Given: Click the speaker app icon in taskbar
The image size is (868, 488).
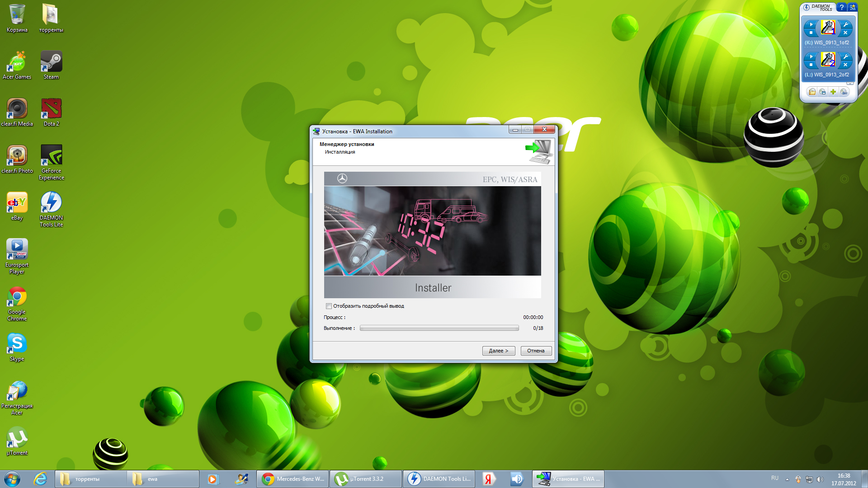Looking at the screenshot, I should coord(517,479).
